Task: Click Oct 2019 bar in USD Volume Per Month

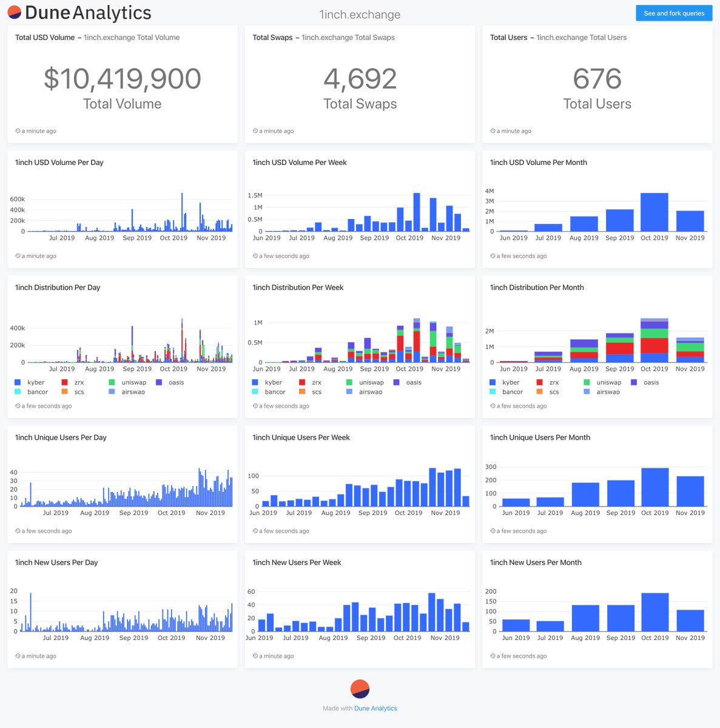Action: click(654, 212)
